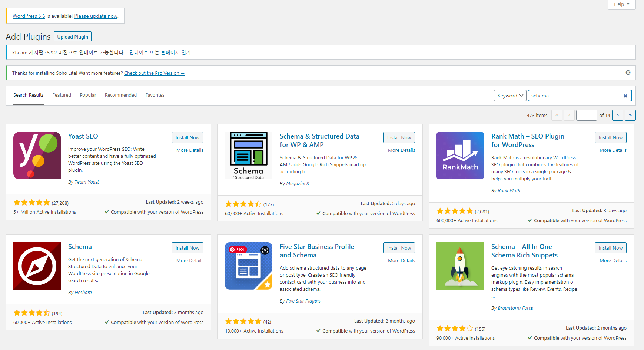Screen dimensions: 644x350
Task: Expand the Help dropdown tab
Action: (x=622, y=4)
